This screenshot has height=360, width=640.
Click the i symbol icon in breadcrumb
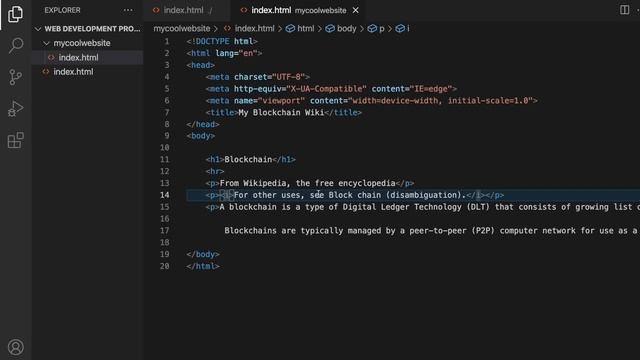click(400, 29)
